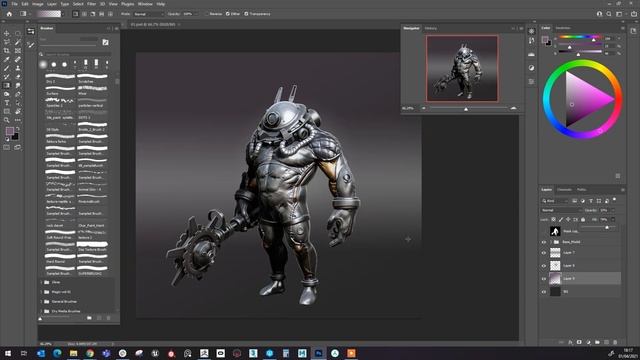
Task: Select the Eraser tool
Action: (x=18, y=77)
